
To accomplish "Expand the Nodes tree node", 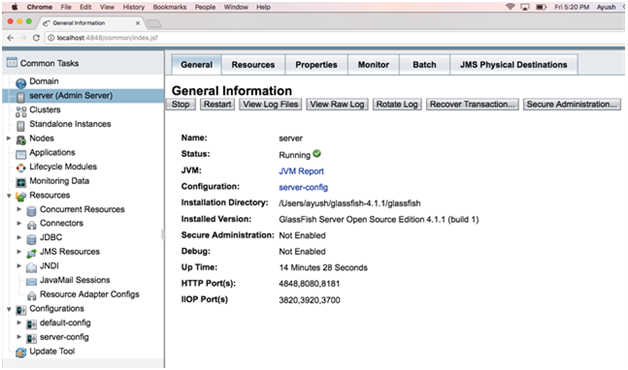I will point(9,138).
